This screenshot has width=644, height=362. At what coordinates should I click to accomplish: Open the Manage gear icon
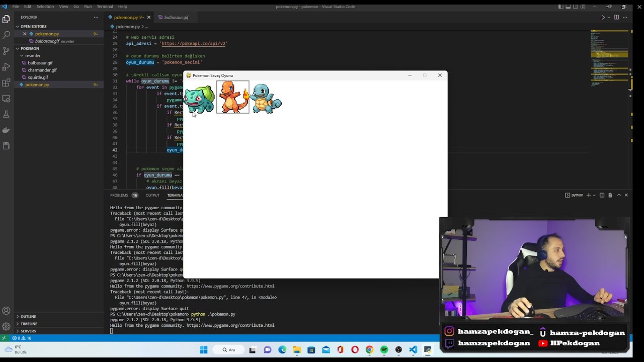click(x=6, y=326)
